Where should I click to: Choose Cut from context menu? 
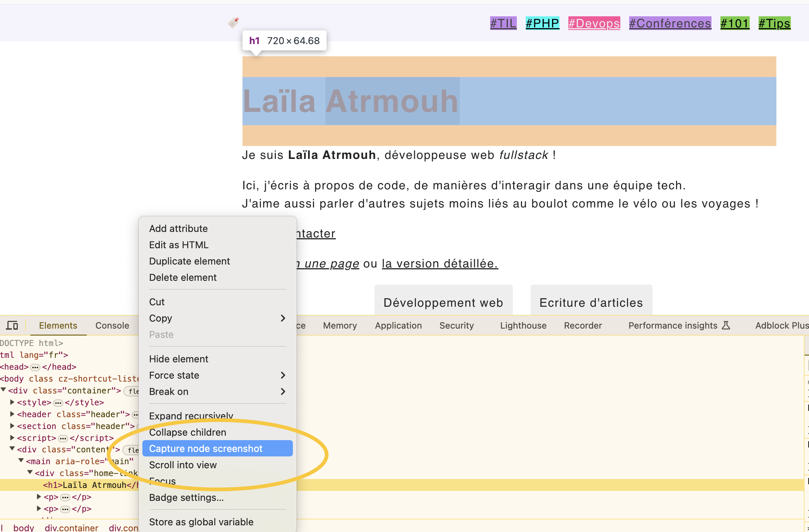(x=217, y=302)
